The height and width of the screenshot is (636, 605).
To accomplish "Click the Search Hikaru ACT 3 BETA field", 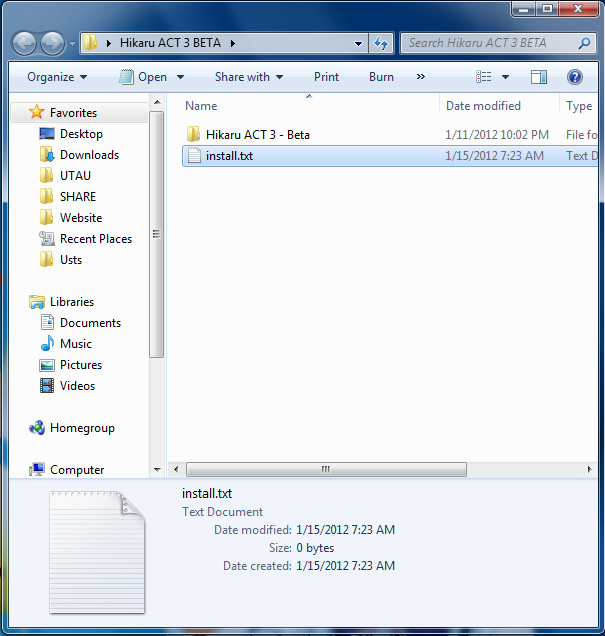I will point(490,43).
